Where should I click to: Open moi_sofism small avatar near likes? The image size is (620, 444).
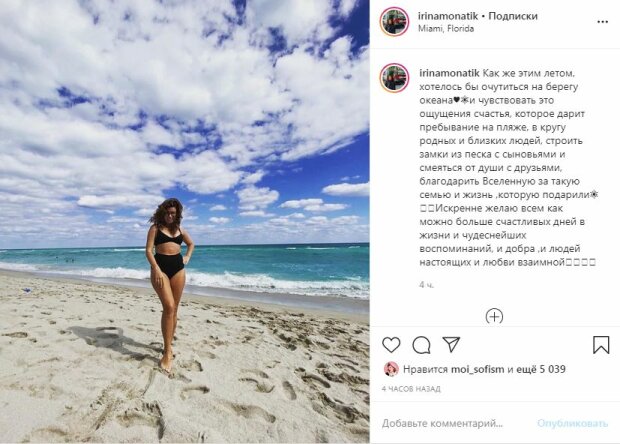pos(391,369)
